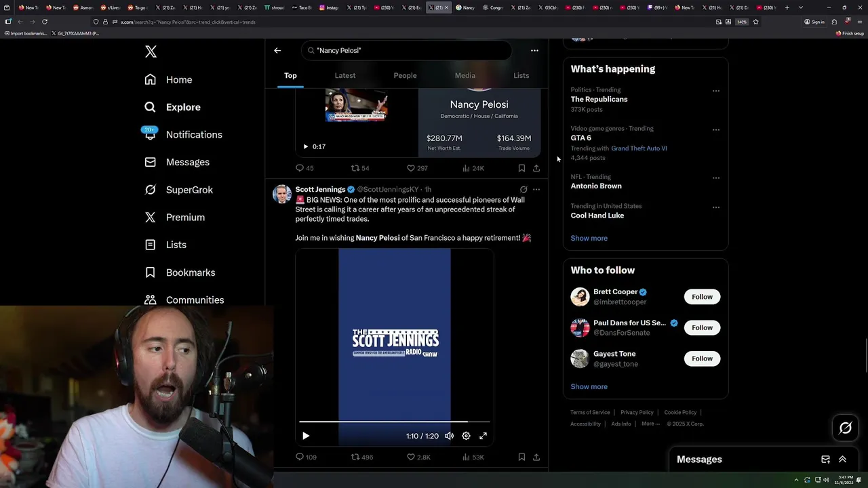Go back with the arrow beside the search box
The height and width of the screenshot is (488, 868).
point(277,50)
